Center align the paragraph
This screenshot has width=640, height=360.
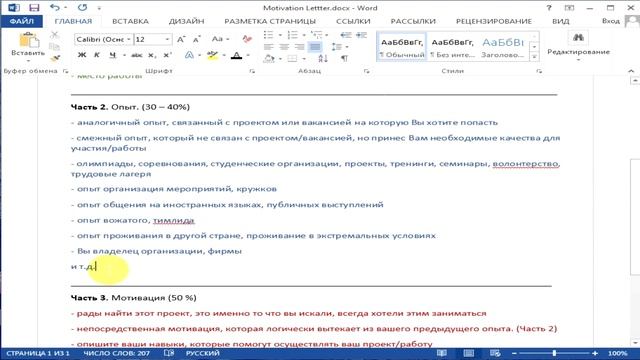click(284, 47)
